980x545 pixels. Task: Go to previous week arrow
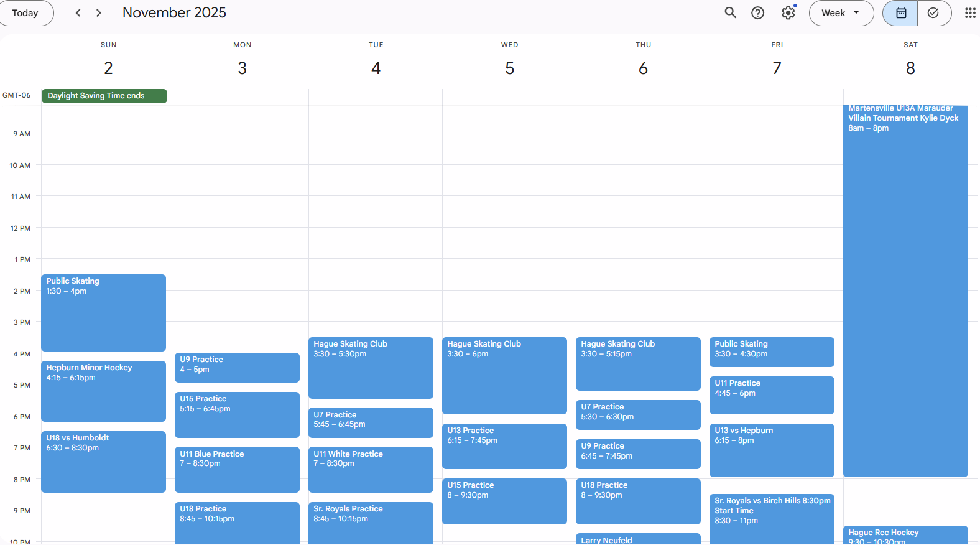click(x=78, y=13)
